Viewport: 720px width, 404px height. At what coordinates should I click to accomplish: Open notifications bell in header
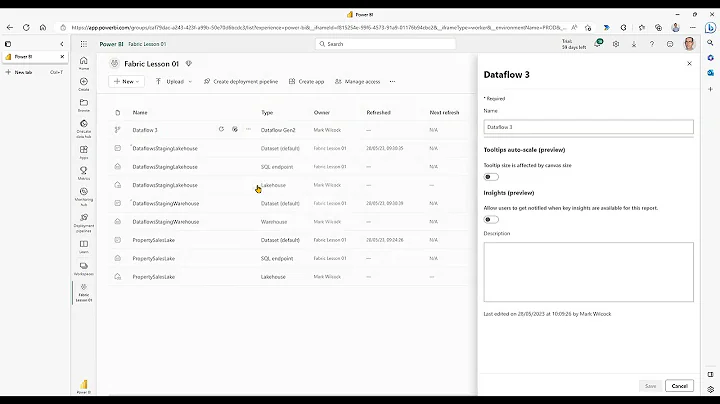598,44
